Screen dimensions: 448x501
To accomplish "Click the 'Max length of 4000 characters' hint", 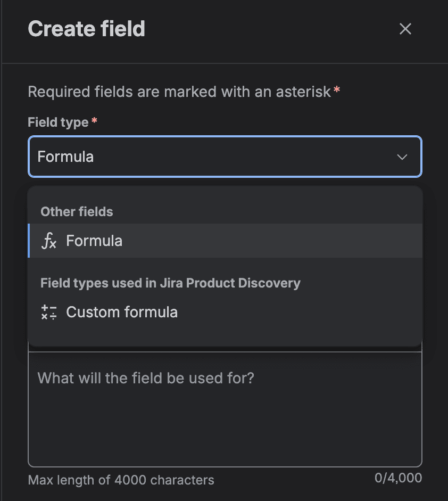I will click(121, 480).
